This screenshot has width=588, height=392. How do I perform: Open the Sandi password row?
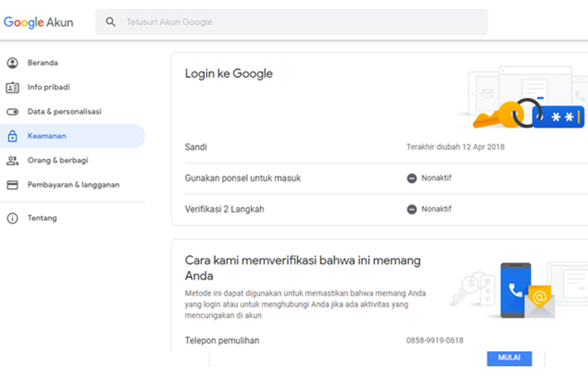[x=386, y=147]
